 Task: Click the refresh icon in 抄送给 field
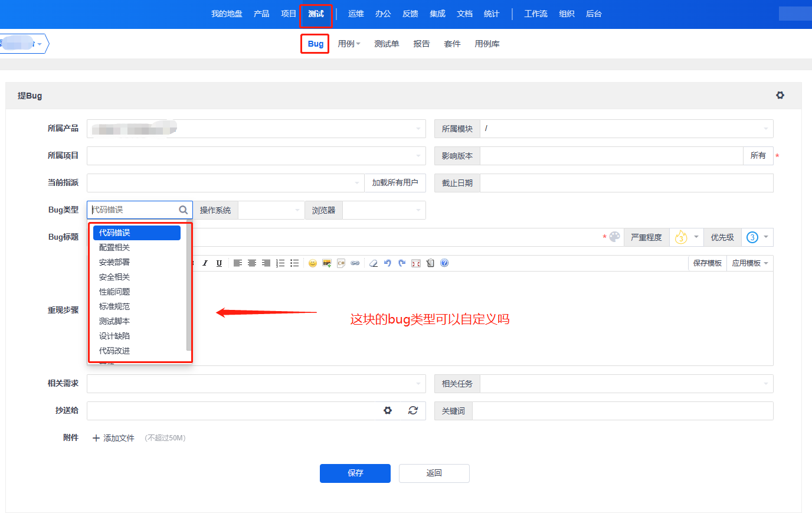click(413, 410)
